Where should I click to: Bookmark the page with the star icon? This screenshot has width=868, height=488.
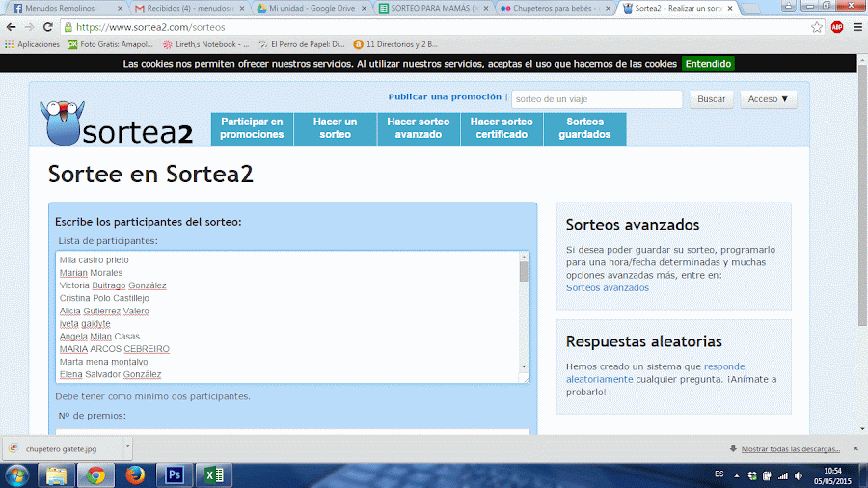[x=817, y=27]
